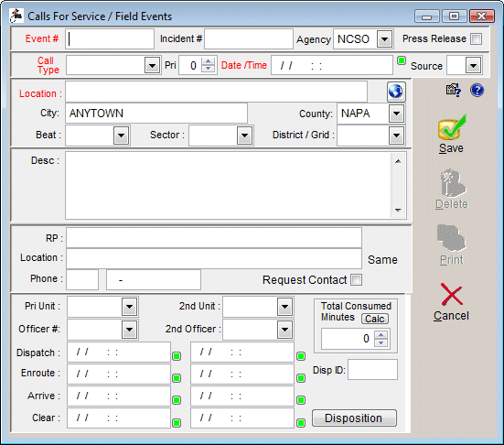Click the Save checkmark icon
Viewport: 504px width, 445px height.
(452, 127)
